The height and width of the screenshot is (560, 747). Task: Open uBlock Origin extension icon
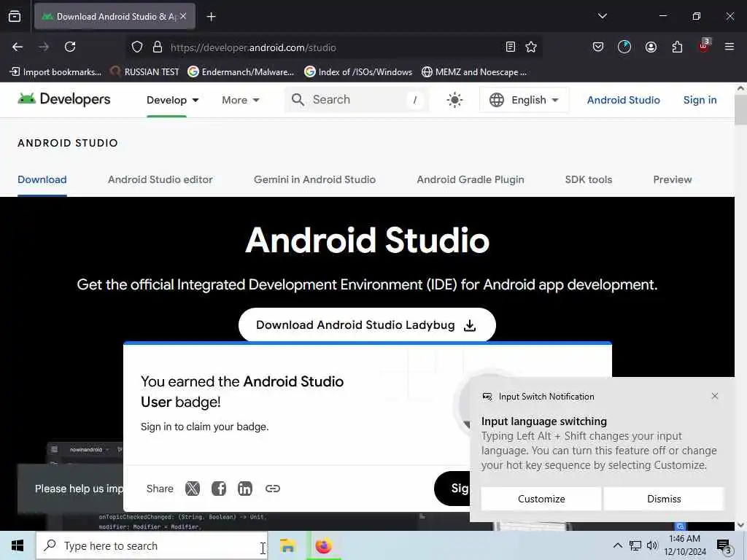704,46
